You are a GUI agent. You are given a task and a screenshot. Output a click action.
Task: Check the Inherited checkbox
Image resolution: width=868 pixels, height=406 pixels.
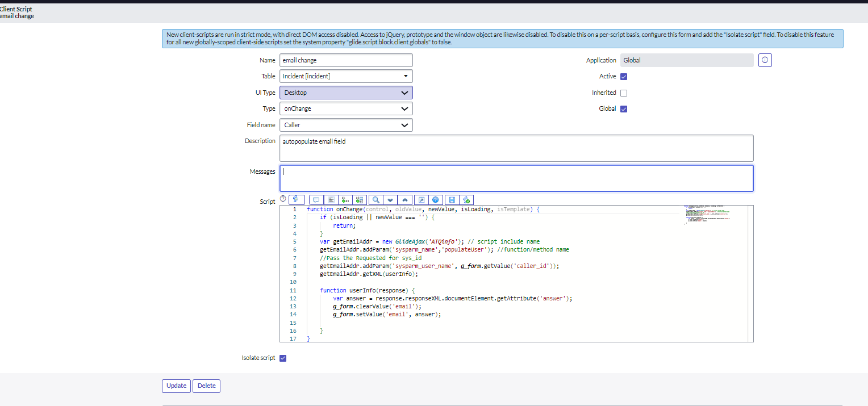(624, 93)
